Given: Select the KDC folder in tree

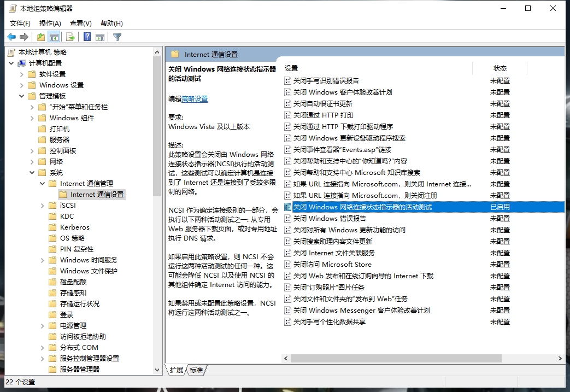Looking at the screenshot, I should coord(67,217).
